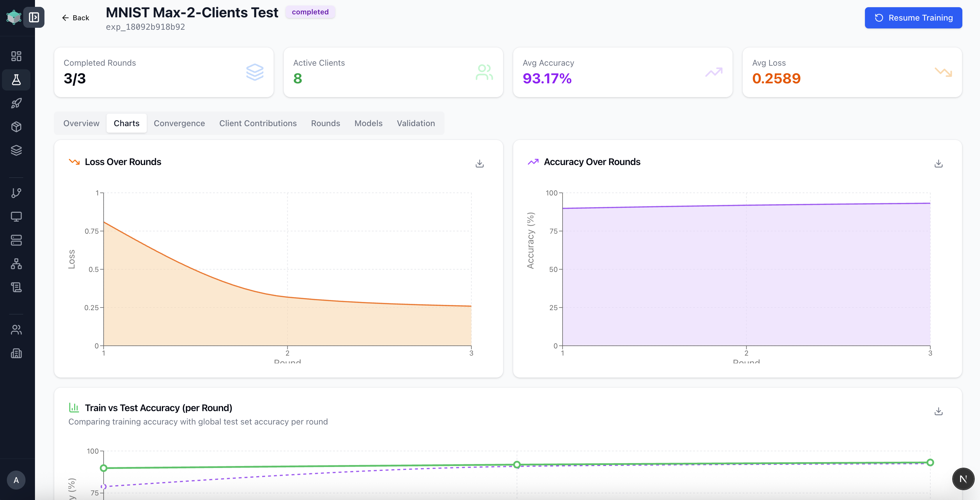The height and width of the screenshot is (500, 980).
Task: Click the user avatar A at bottom left
Action: point(16,480)
